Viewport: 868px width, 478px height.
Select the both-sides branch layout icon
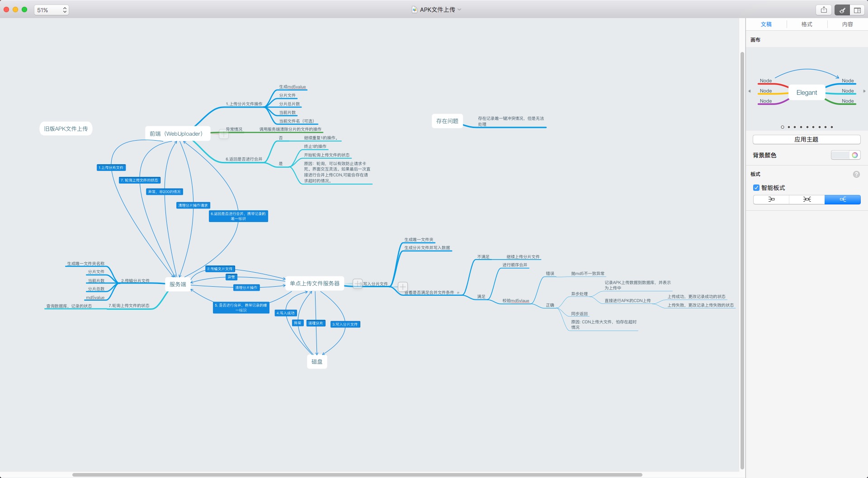tap(807, 199)
